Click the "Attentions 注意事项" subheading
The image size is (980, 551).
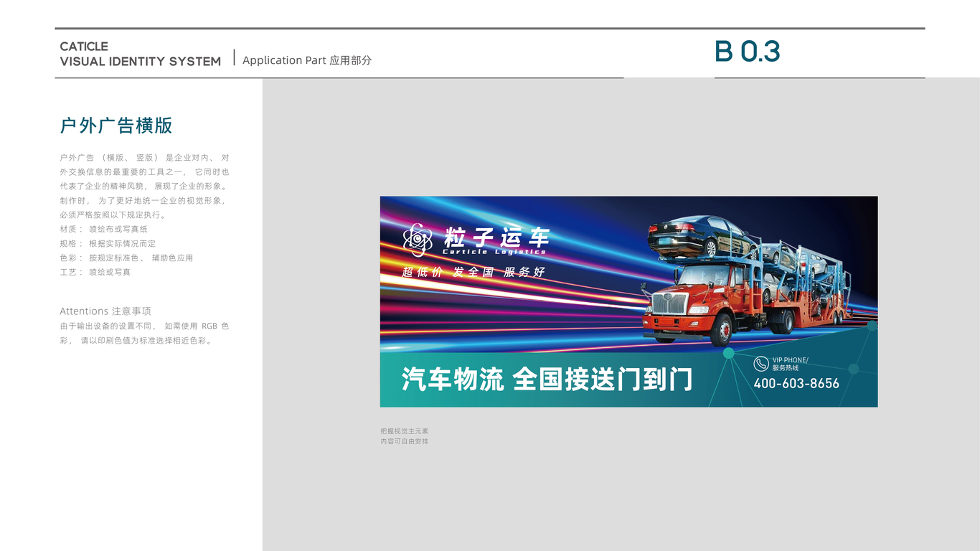[x=105, y=311]
